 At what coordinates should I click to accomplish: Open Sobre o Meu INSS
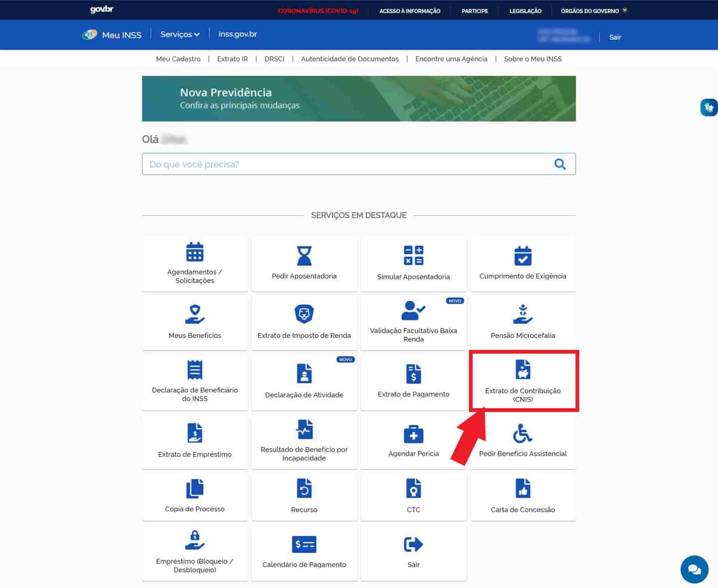pos(533,59)
